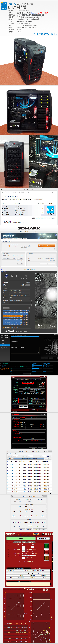Click the XS Bench button in Real Temp
This screenshot has width=58, height=644.
coord(29,529)
